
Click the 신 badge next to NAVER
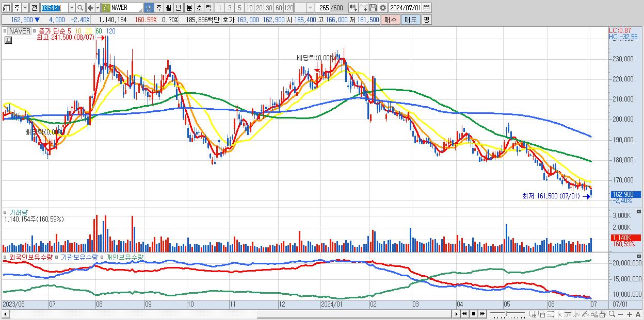106,8
